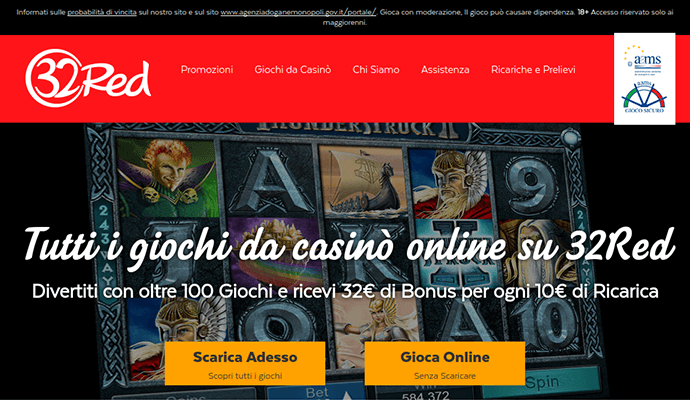Click the Gioco Sicuro emblem
The height and width of the screenshot is (400, 690).
(644, 97)
